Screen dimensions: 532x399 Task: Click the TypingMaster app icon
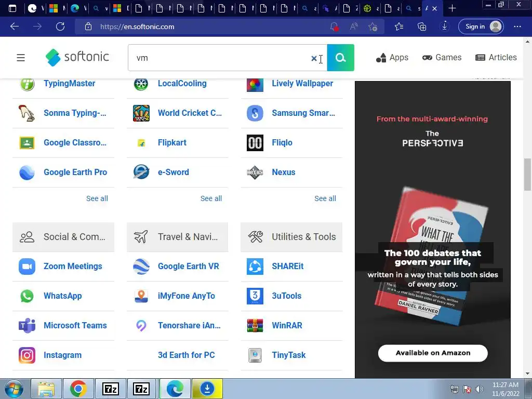coord(27,84)
